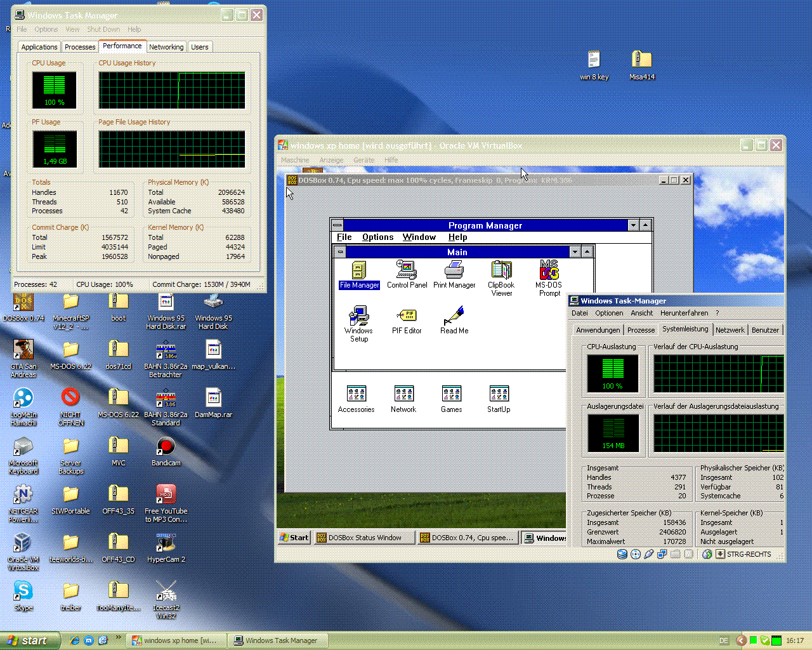This screenshot has height=650, width=812.
Task: Select the HyperCam 2 shortcut
Action: [166, 548]
